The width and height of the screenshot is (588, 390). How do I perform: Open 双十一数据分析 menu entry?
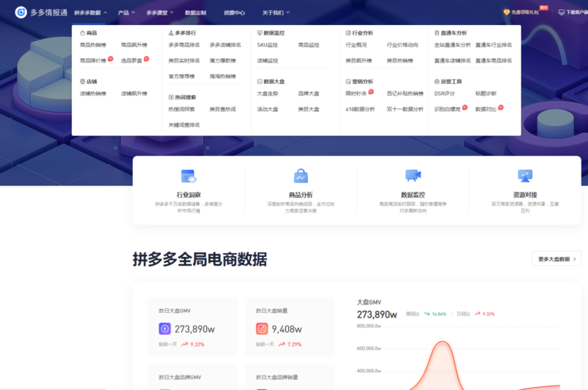point(405,109)
